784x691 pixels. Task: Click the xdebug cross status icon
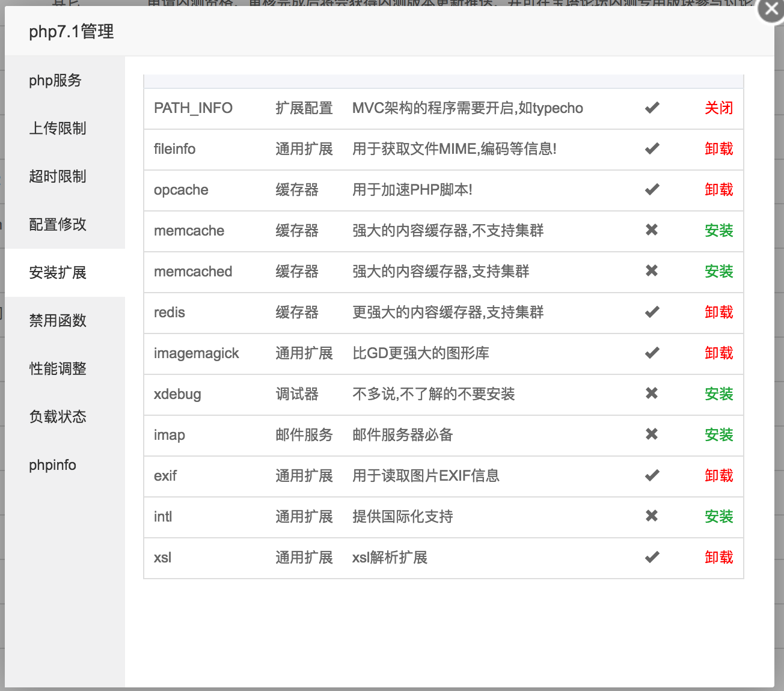coord(652,394)
